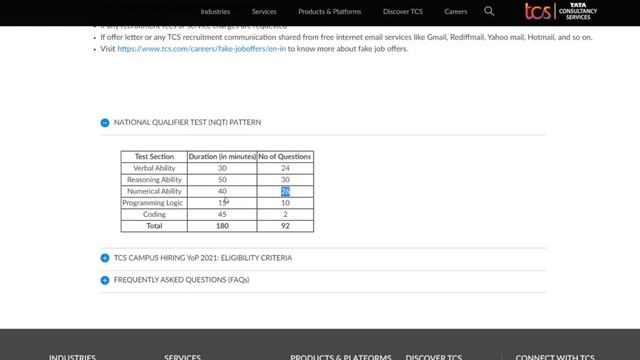This screenshot has height=360, width=640.
Task: Click the Coding questions value 2
Action: (x=285, y=214)
